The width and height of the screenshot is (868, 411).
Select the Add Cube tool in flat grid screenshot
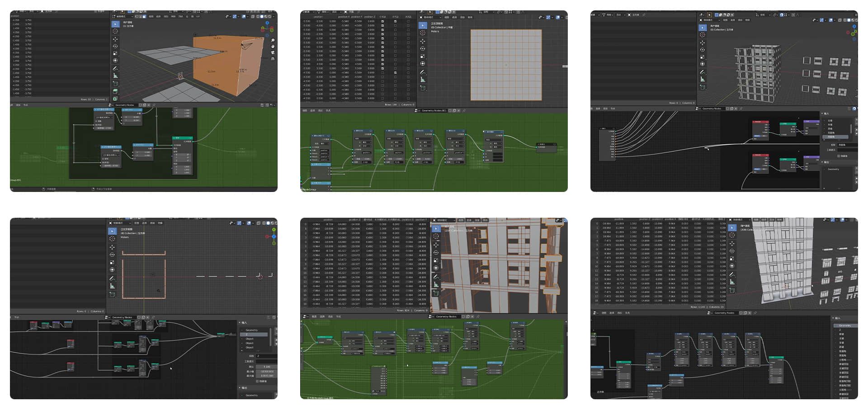click(x=423, y=88)
